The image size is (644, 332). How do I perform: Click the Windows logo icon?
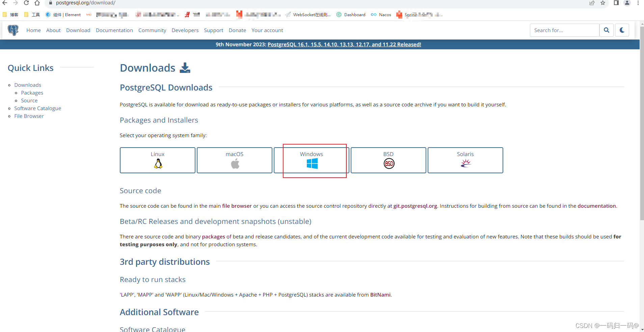[x=312, y=164]
